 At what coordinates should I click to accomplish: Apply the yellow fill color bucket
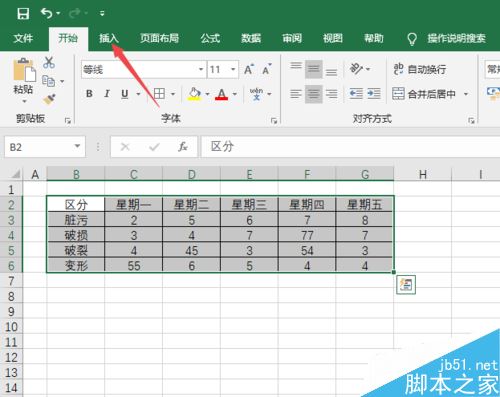point(194,94)
